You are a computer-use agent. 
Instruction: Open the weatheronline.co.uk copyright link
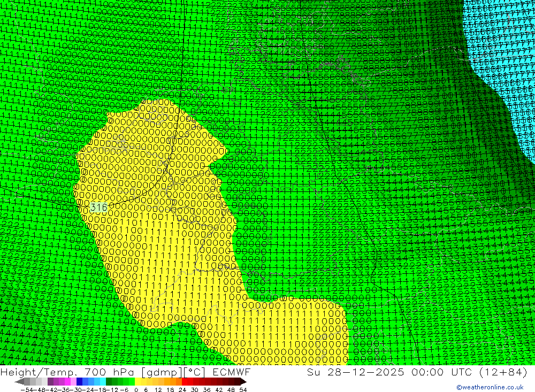490,387
